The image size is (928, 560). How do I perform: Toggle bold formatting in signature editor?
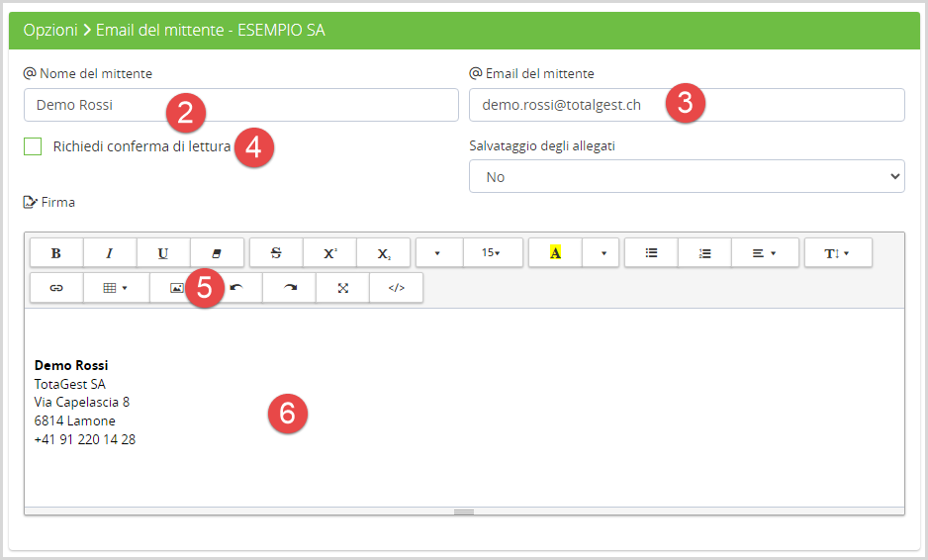click(x=56, y=252)
